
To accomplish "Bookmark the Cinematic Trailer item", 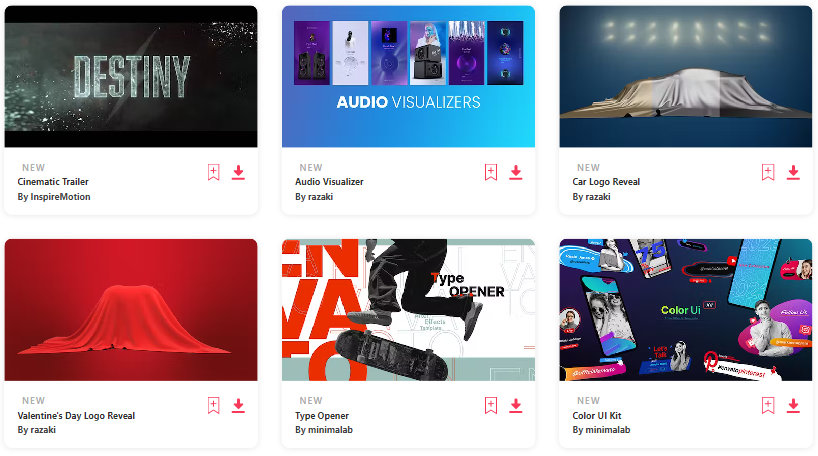I will tap(213, 172).
